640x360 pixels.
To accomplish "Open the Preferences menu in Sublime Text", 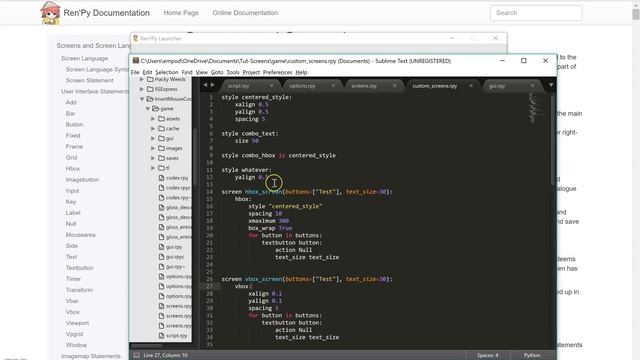I will [x=278, y=72].
